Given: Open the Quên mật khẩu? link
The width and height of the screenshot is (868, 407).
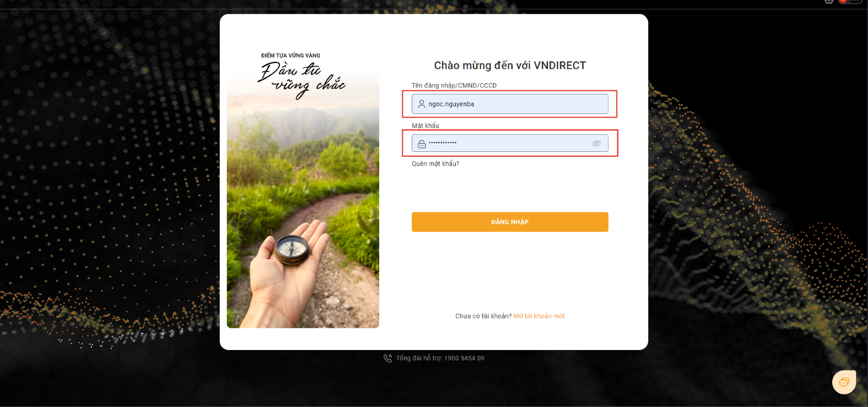Looking at the screenshot, I should click(436, 164).
